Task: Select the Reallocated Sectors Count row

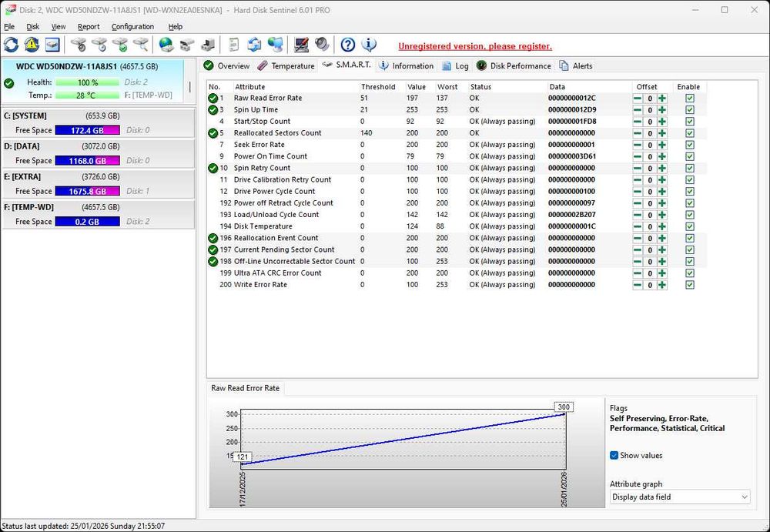Action: click(x=277, y=133)
